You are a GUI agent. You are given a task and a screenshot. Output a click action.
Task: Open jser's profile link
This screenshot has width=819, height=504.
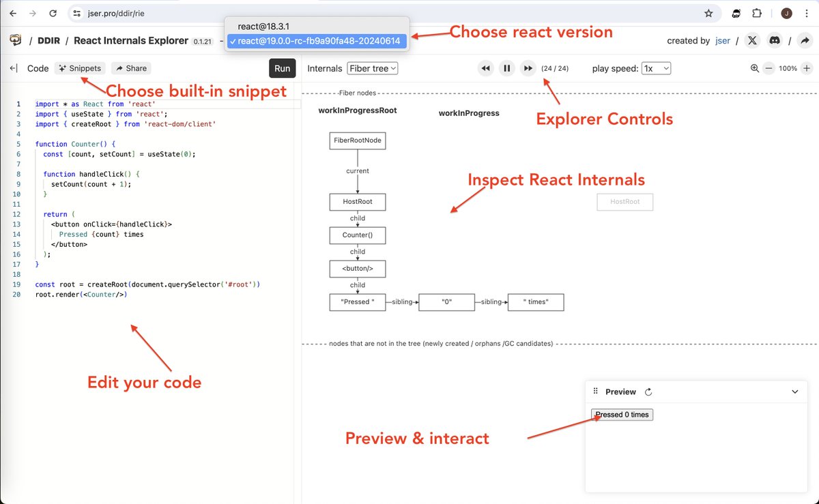(x=723, y=40)
